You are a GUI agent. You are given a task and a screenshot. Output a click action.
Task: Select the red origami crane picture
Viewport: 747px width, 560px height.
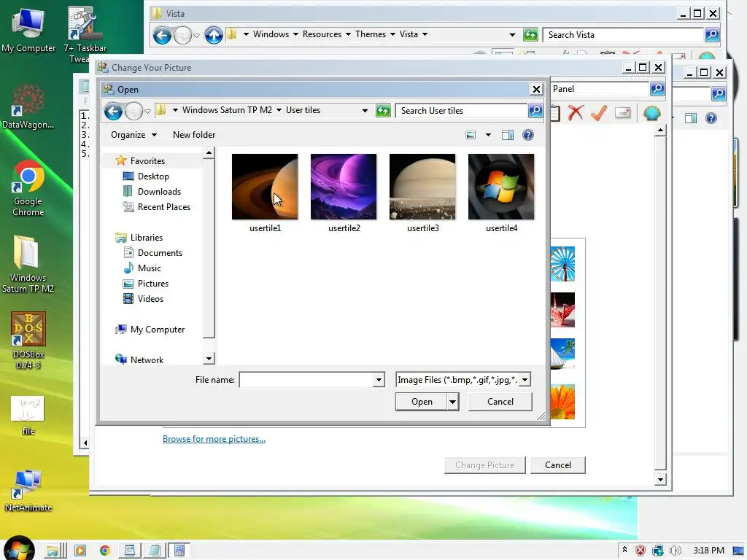pyautogui.click(x=562, y=310)
